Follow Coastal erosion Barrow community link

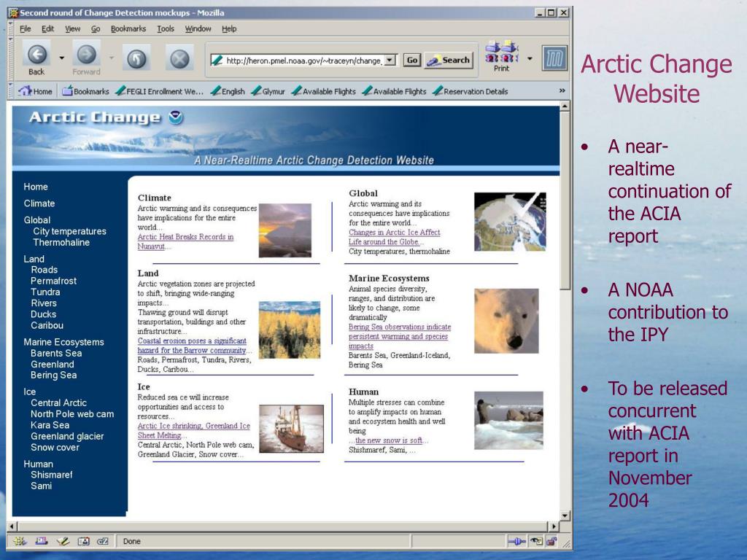point(193,345)
